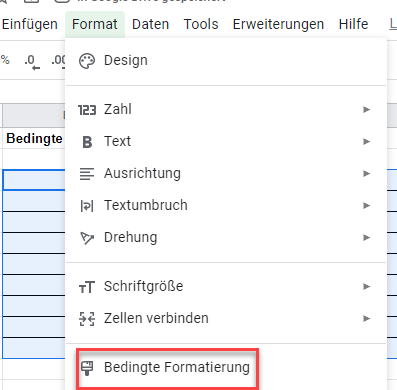Click the percent format toolbar button
Image resolution: width=397 pixels, height=390 pixels.
[x=5, y=60]
